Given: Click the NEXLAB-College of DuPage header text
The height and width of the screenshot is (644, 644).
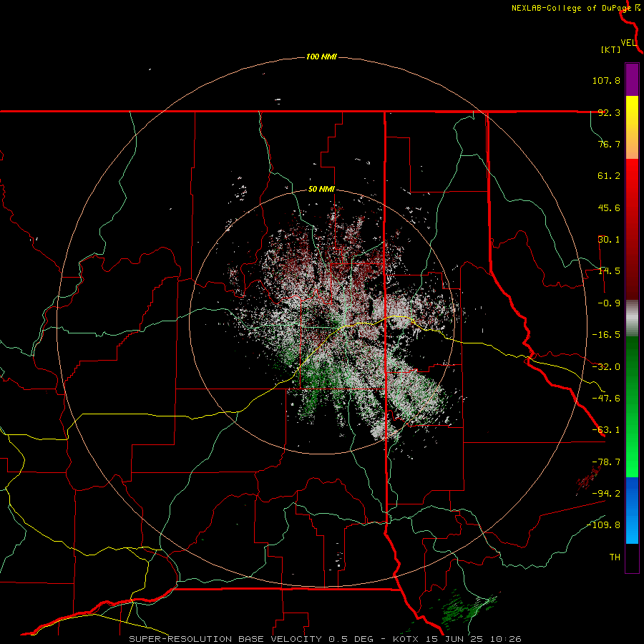Looking at the screenshot, I should tap(571, 8).
